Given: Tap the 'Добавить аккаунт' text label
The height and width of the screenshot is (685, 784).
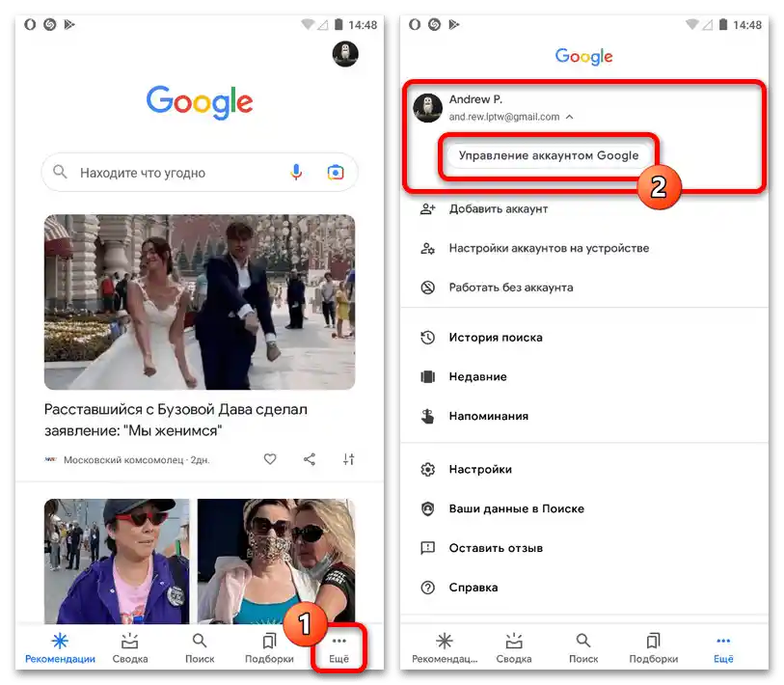Looking at the screenshot, I should pos(498,209).
